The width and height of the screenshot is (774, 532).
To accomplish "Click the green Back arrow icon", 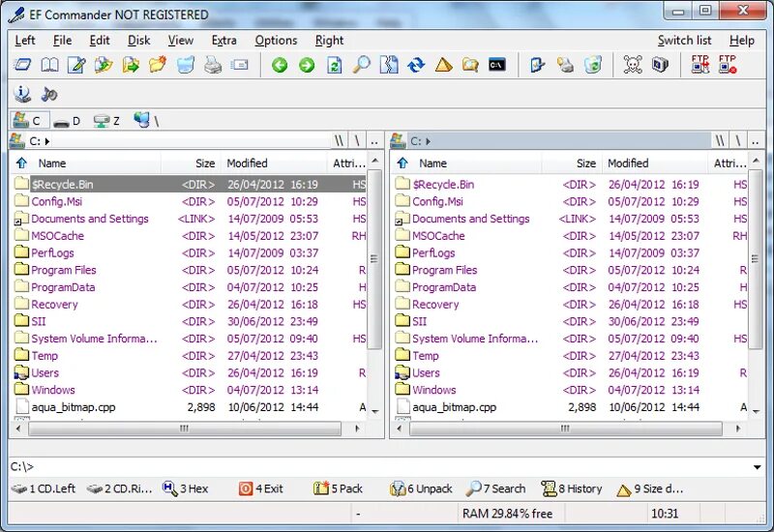I will point(280,65).
